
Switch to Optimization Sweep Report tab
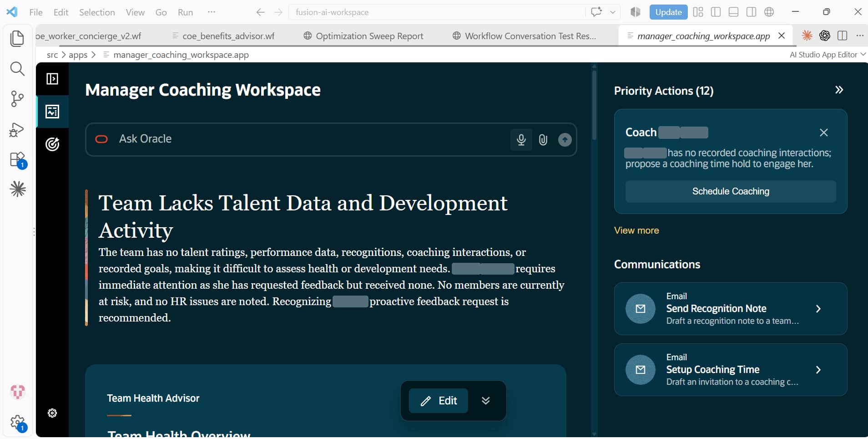point(364,36)
